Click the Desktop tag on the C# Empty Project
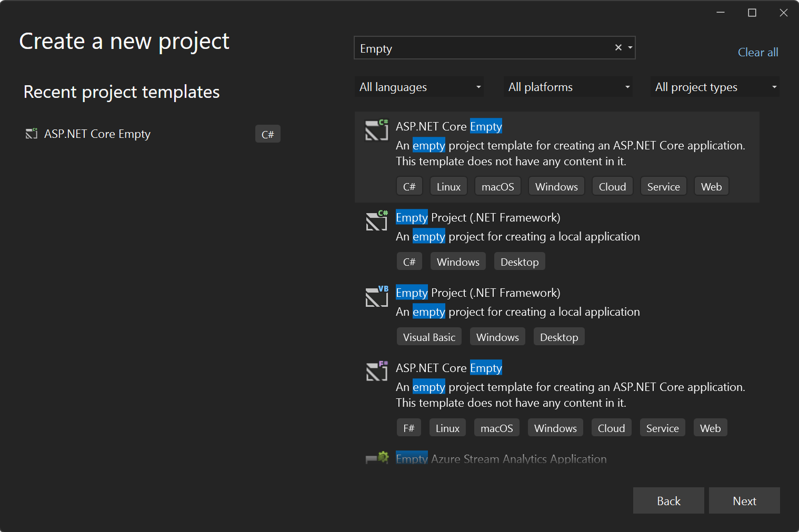 [520, 262]
